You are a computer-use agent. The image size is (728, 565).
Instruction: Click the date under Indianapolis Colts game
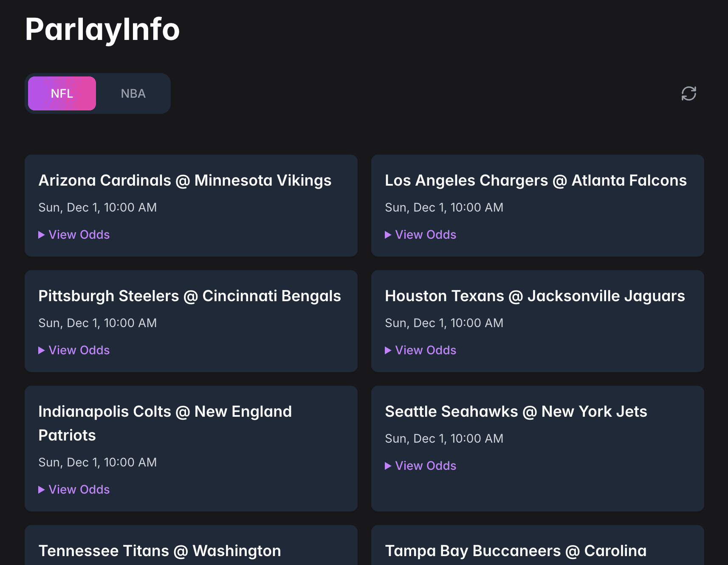click(x=98, y=462)
